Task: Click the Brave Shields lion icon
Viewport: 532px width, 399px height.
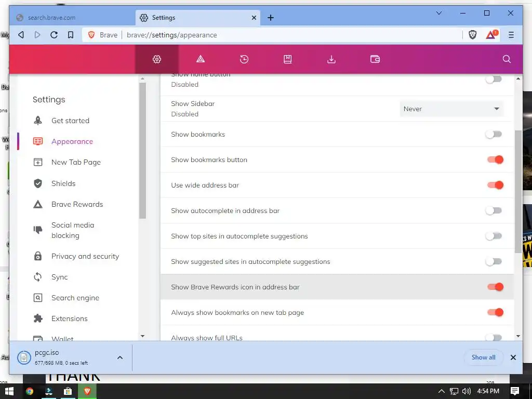Action: click(473, 35)
